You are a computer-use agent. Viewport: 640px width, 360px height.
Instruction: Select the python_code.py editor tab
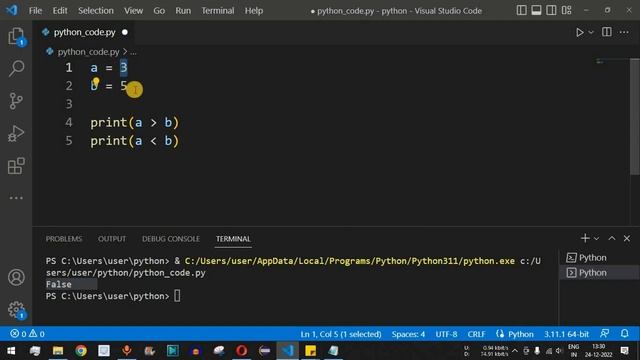click(84, 32)
